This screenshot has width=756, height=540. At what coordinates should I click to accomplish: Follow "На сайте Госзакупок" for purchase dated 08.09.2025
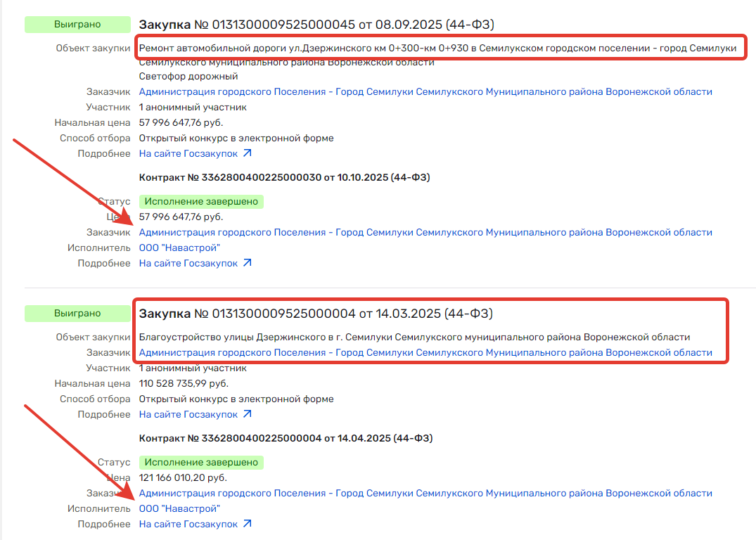click(188, 153)
